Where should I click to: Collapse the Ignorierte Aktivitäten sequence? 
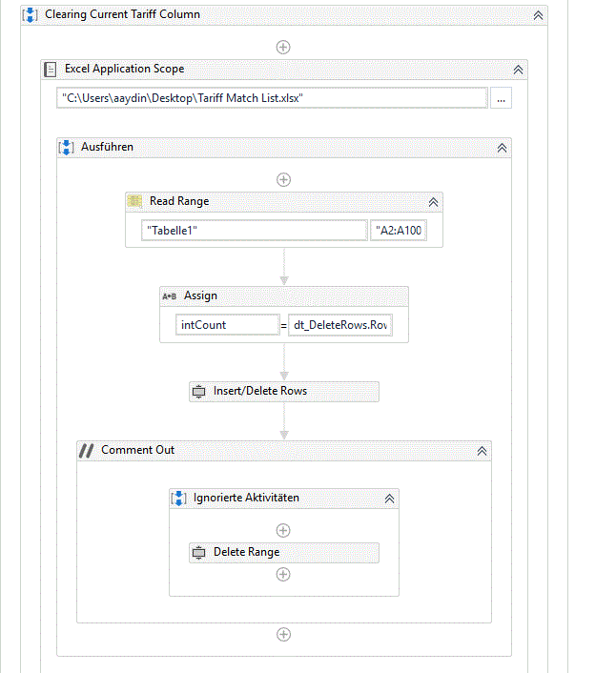click(x=389, y=499)
